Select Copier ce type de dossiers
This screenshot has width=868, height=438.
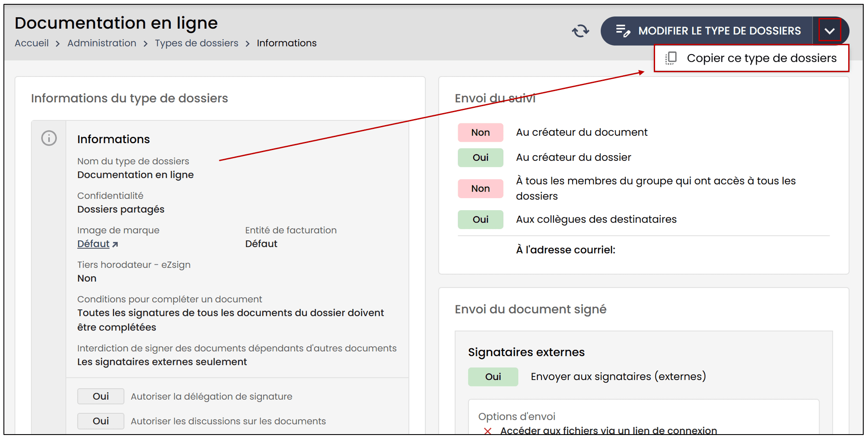[761, 58]
